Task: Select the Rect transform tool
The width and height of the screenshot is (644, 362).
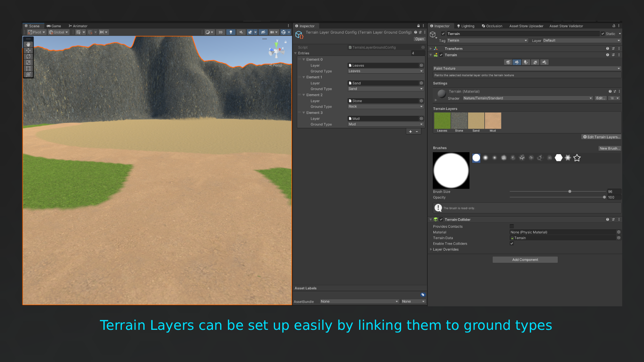Action: [x=28, y=68]
